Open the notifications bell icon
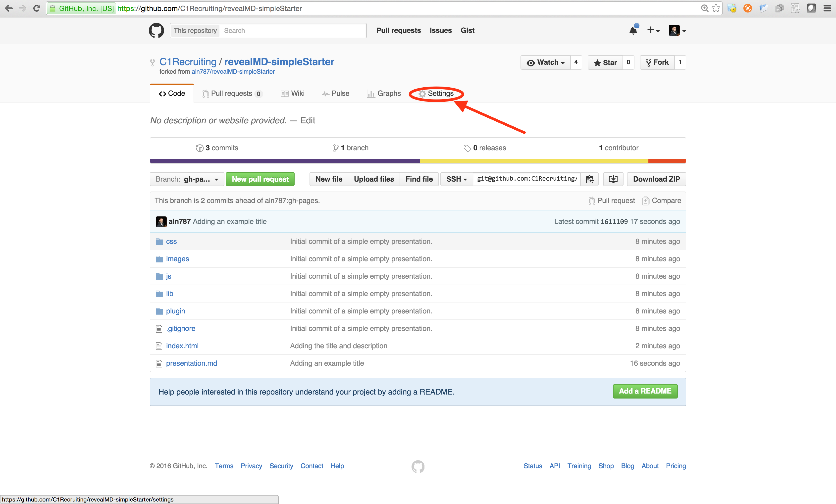Screen dimensions: 836x504 (633, 31)
